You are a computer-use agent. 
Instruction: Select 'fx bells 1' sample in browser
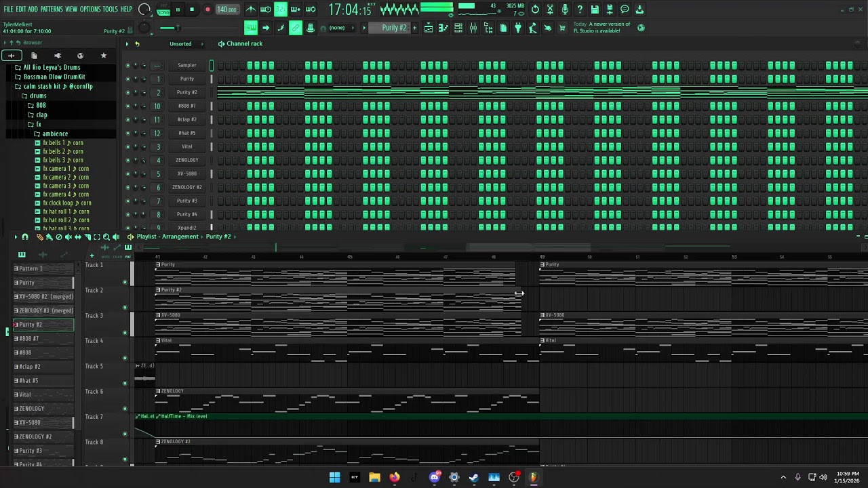tap(63, 143)
